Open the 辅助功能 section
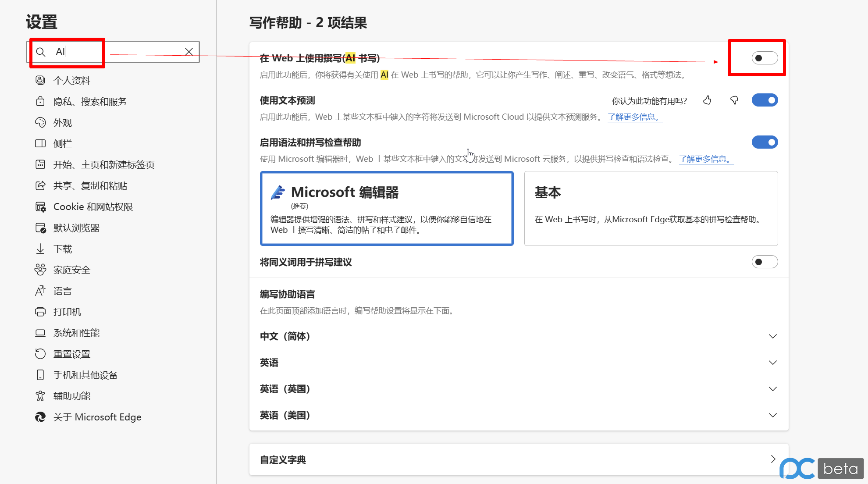This screenshot has height=484, width=868. (72, 396)
